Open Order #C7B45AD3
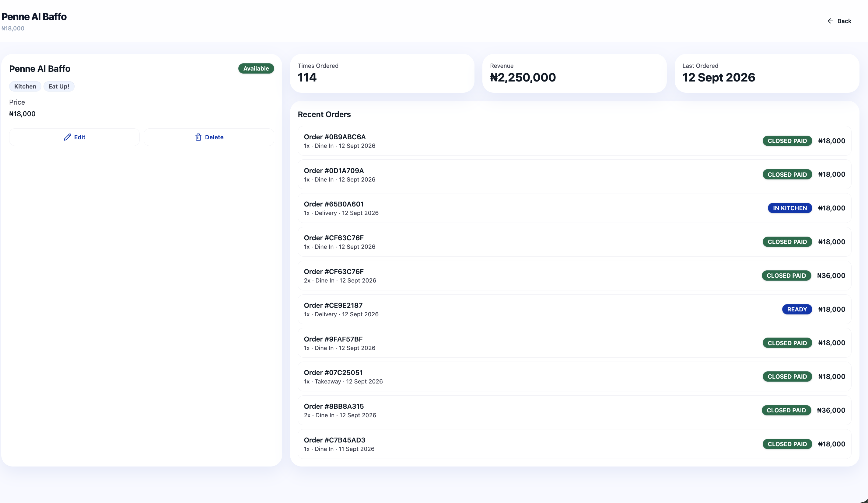868x503 pixels. (x=574, y=444)
